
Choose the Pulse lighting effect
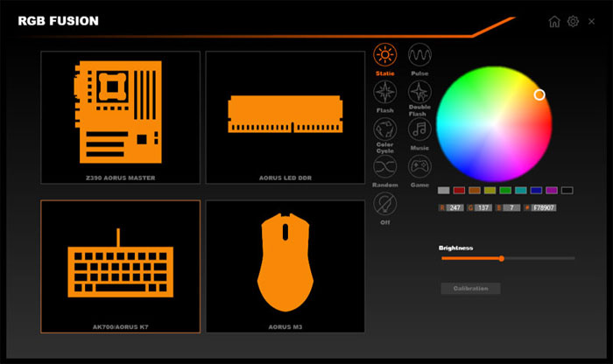(x=419, y=55)
